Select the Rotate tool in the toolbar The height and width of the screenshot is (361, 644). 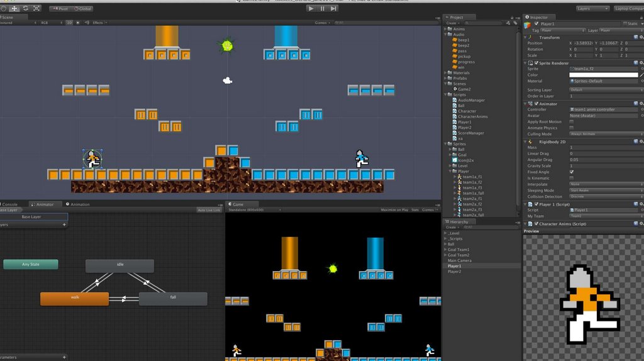pos(25,8)
